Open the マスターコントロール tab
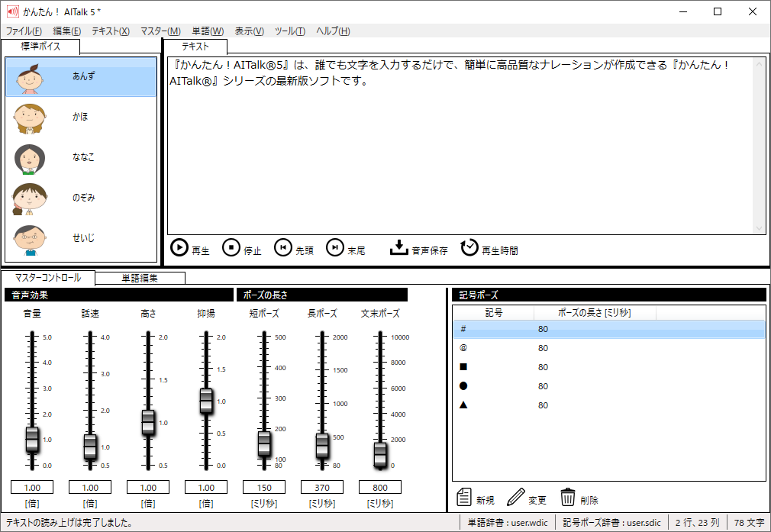771x532 pixels. tap(47, 277)
